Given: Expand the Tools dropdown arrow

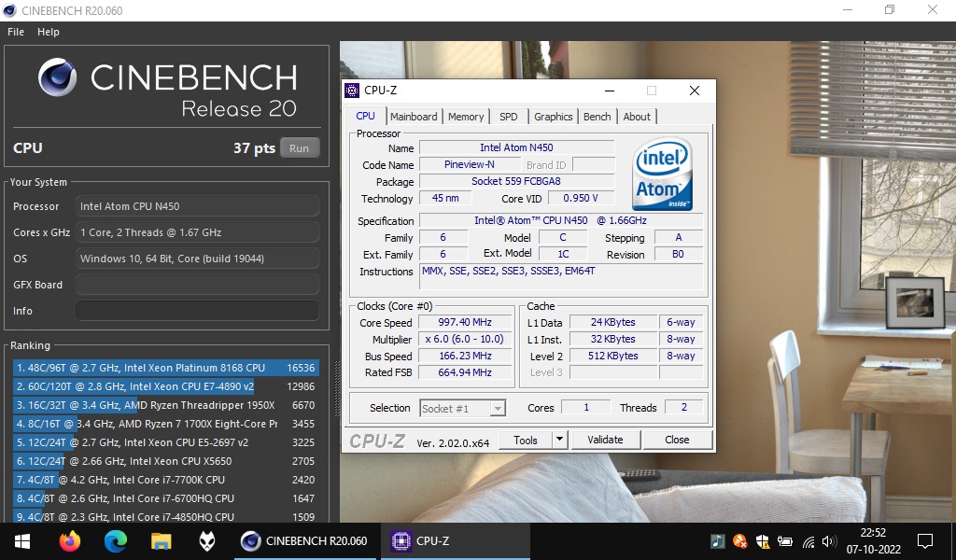Looking at the screenshot, I should (559, 440).
